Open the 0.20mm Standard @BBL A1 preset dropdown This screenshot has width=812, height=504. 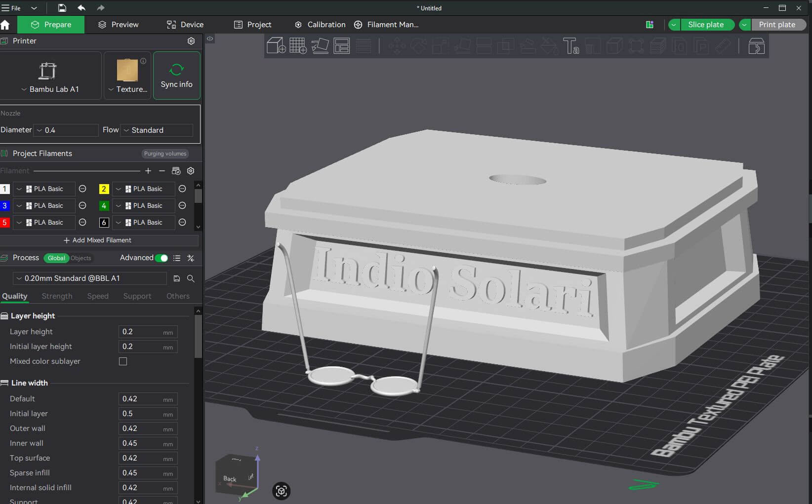click(x=90, y=278)
